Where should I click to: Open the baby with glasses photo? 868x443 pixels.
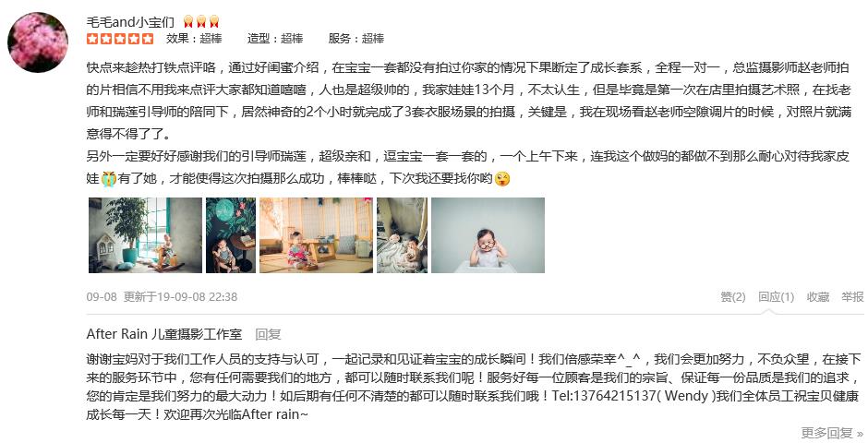pos(488,235)
